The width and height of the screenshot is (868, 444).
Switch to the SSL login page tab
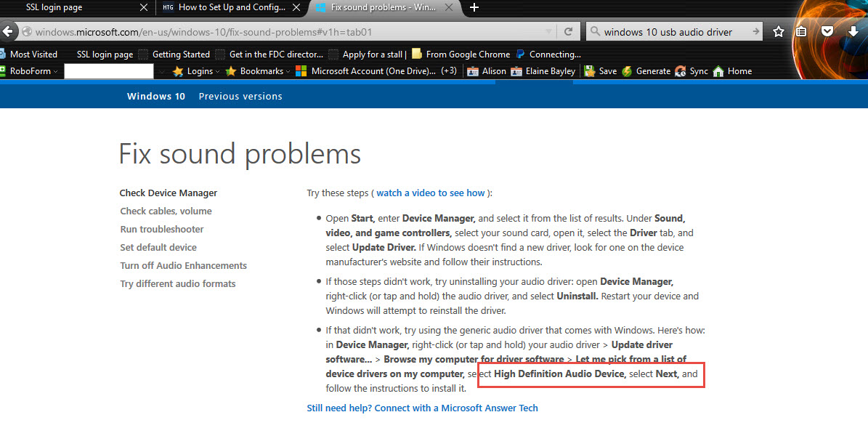[x=73, y=8]
